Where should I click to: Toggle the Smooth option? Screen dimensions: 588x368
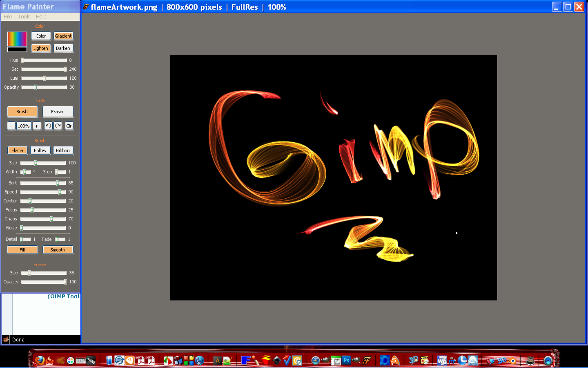58,250
